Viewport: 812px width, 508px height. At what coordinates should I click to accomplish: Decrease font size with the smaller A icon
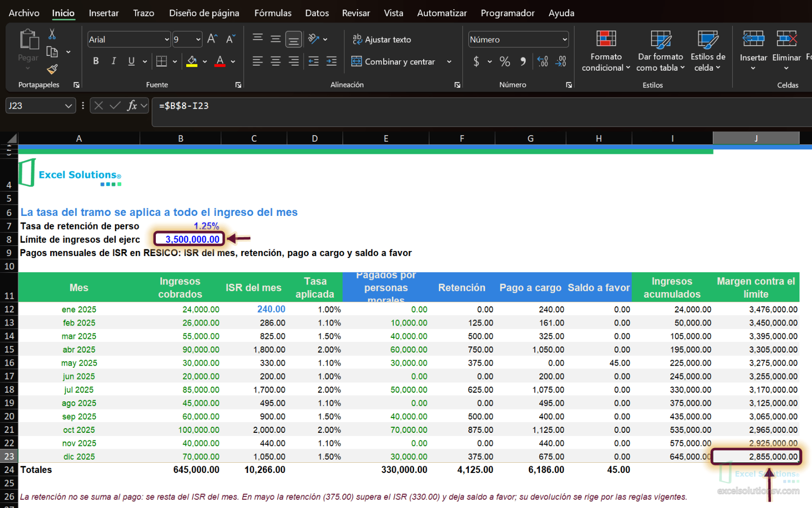pyautogui.click(x=230, y=39)
